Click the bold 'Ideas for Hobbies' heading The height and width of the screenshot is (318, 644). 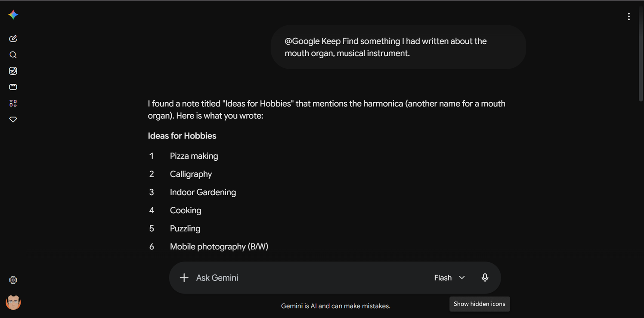pos(182,136)
